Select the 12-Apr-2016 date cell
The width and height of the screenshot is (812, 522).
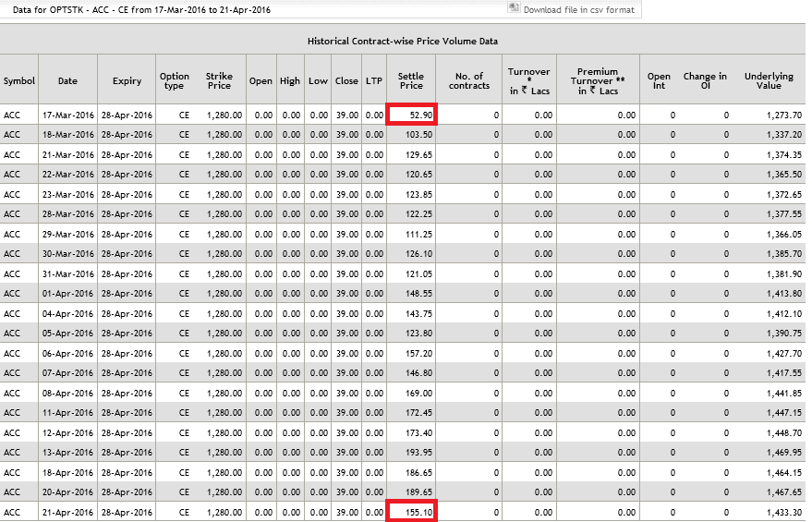tap(67, 433)
